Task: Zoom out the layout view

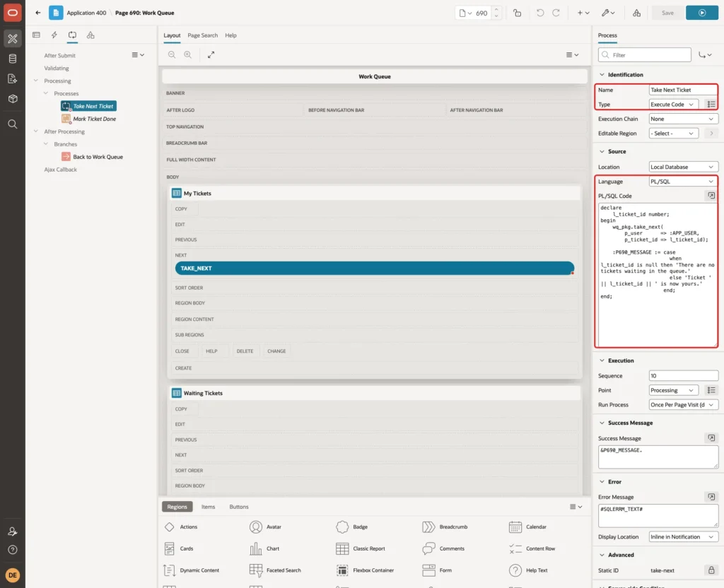Action: pos(172,54)
